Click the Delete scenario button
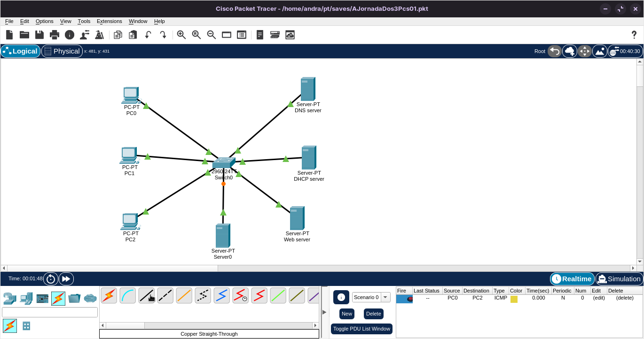This screenshot has height=339, width=644. [x=374, y=314]
